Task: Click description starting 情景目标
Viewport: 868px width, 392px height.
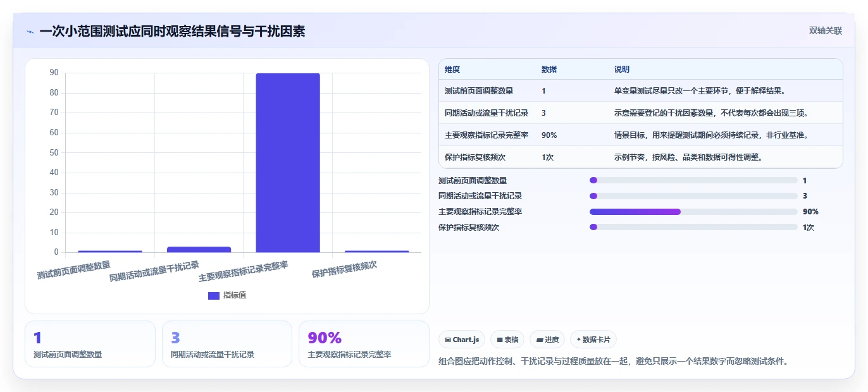Action: [711, 135]
